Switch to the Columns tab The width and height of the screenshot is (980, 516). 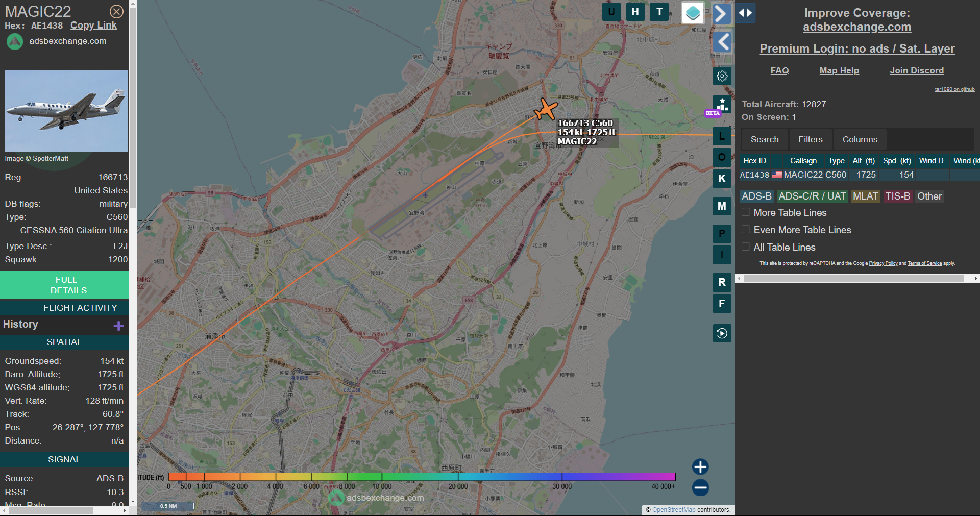click(860, 139)
